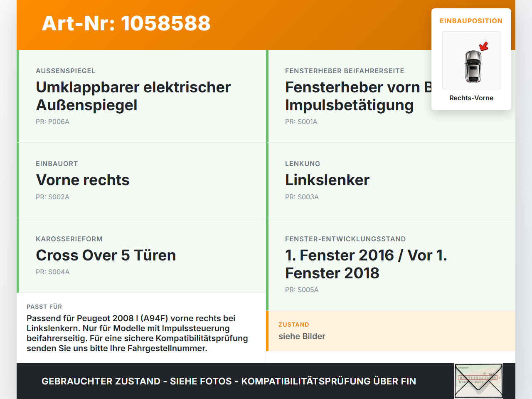532x399 pixels.
Task: Click the 'Linkslenker' value
Action: click(x=327, y=180)
